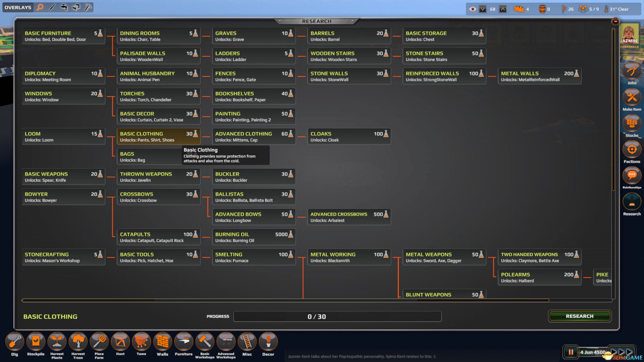
Task: Select Bags research node
Action: tap(150, 157)
